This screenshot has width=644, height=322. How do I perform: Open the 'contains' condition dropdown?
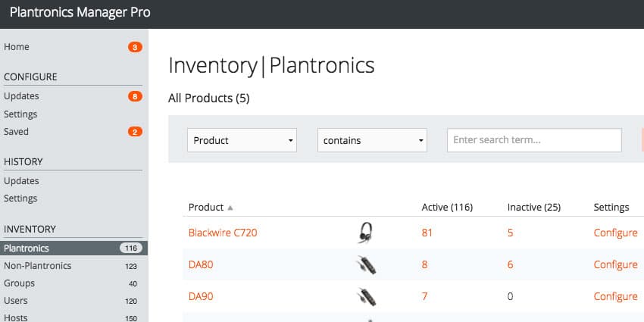pyautogui.click(x=372, y=140)
